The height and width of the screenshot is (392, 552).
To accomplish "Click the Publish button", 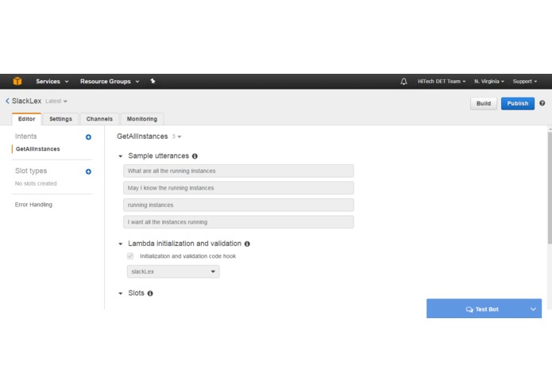I will pos(518,103).
